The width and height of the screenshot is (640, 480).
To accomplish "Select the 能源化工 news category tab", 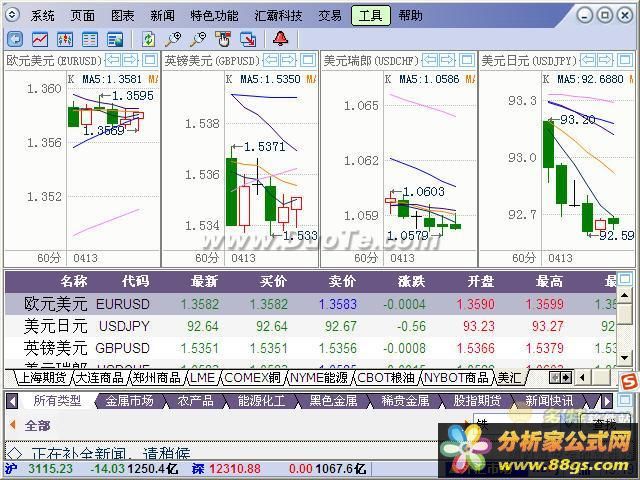I will click(261, 401).
